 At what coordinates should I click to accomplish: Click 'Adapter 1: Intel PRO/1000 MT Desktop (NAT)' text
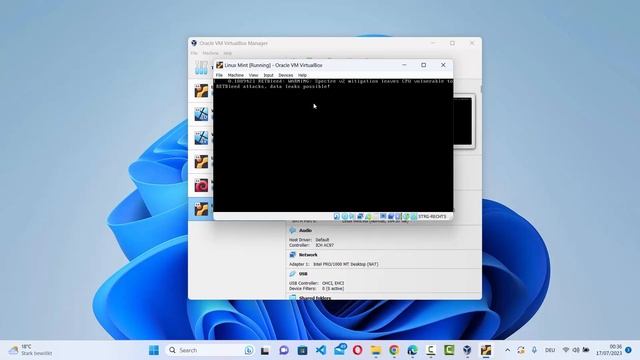[x=333, y=264]
